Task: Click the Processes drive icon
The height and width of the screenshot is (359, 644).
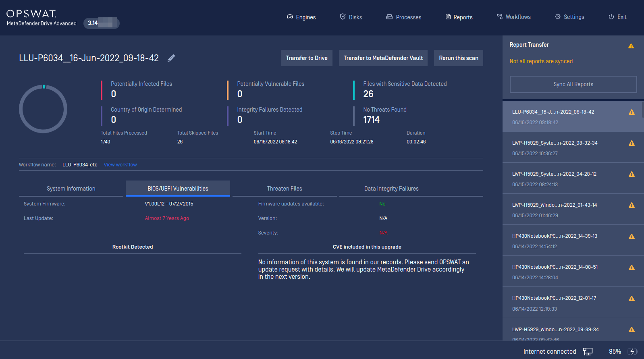Action: point(389,17)
